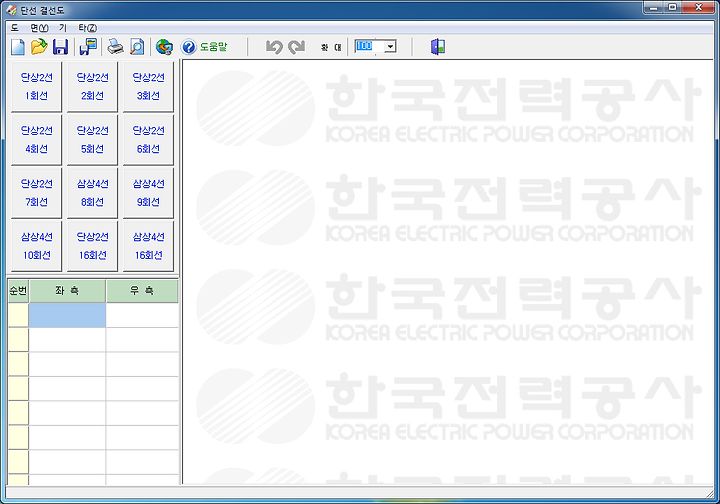Open a file using the folder icon
720x504 pixels.
(x=39, y=47)
